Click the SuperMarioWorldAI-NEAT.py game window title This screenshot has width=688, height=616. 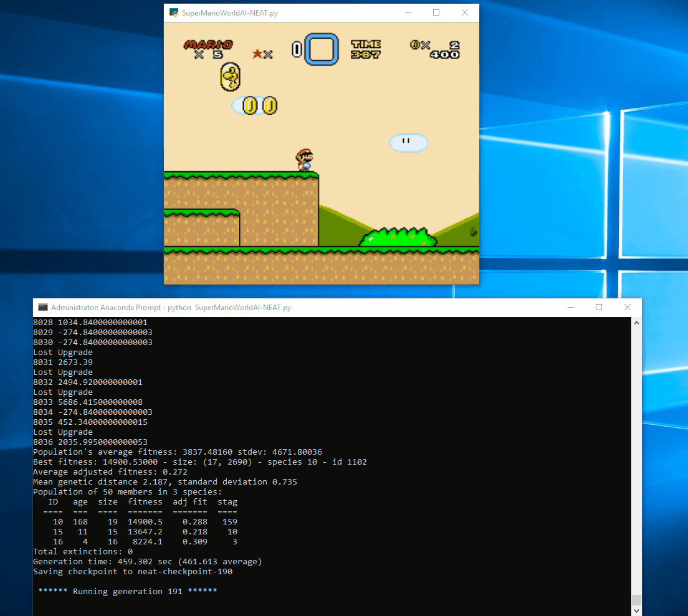[230, 12]
